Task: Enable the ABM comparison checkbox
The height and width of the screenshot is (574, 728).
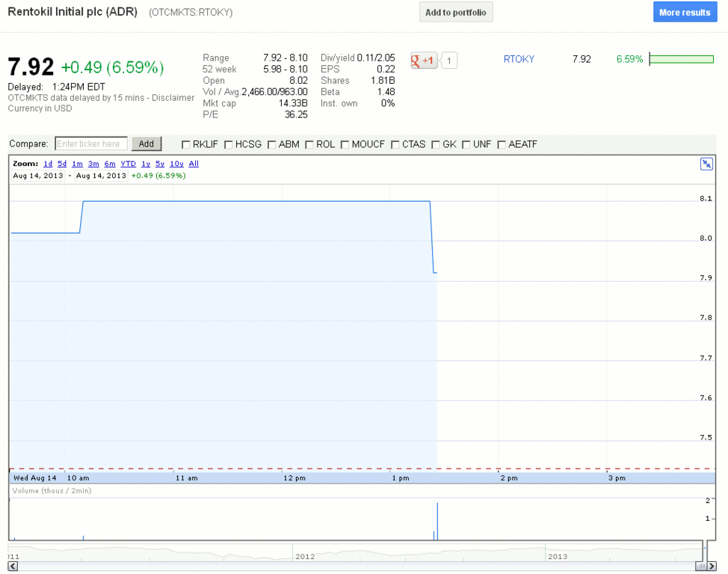Action: pos(271,145)
